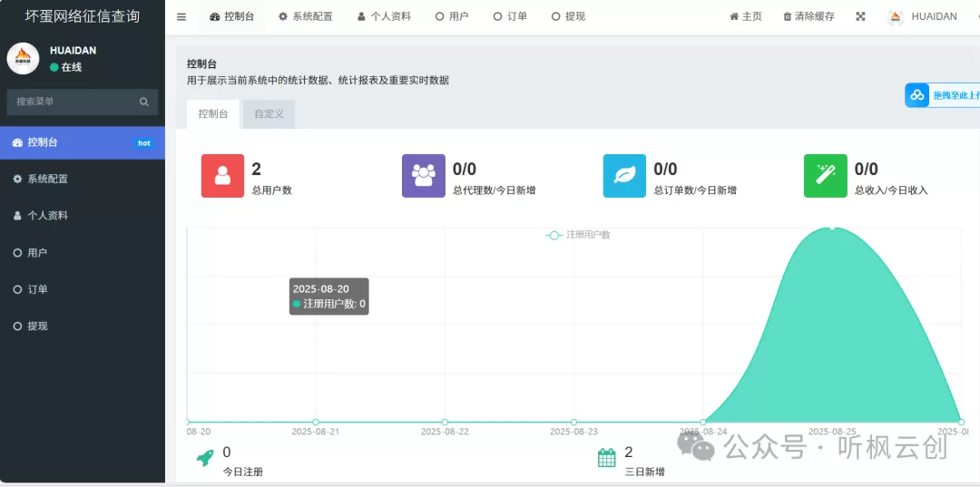980x487 pixels.
Task: Switch to the 自定义 tab
Action: pyautogui.click(x=269, y=114)
